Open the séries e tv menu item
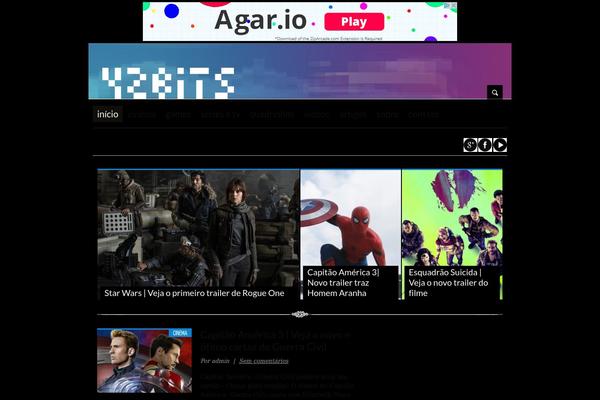The height and width of the screenshot is (400, 600). (x=220, y=114)
